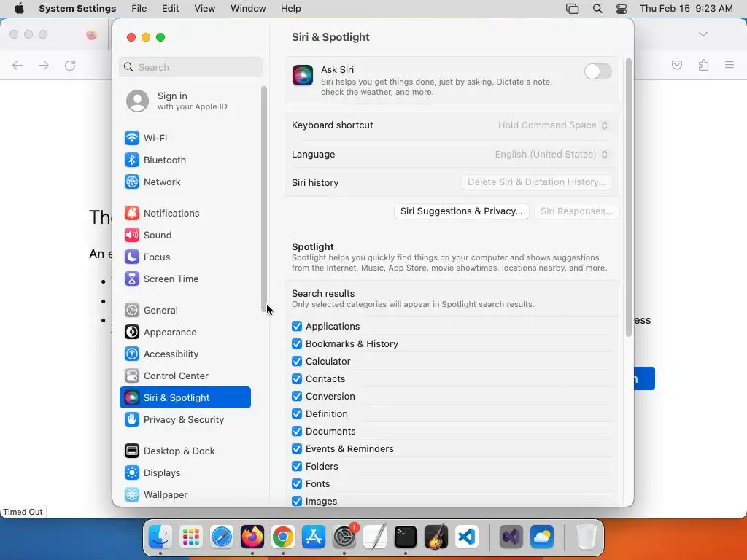Turn on the Ask Siri switch
747x560 pixels.
tap(598, 72)
